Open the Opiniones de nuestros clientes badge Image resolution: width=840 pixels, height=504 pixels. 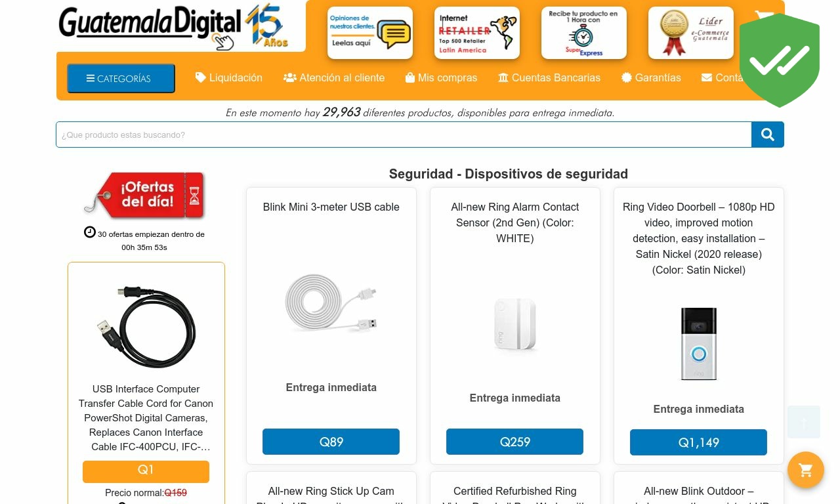(x=370, y=33)
